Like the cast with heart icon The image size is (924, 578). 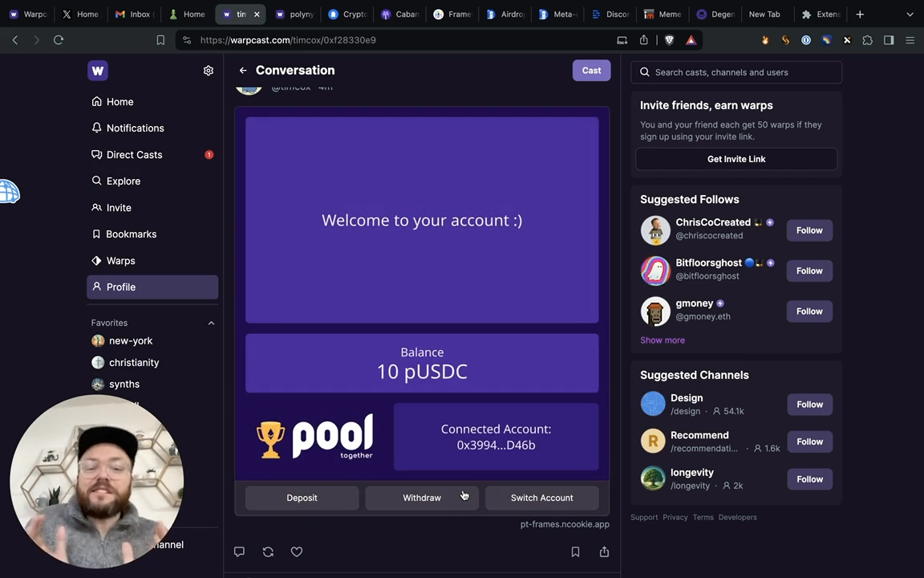pos(297,552)
